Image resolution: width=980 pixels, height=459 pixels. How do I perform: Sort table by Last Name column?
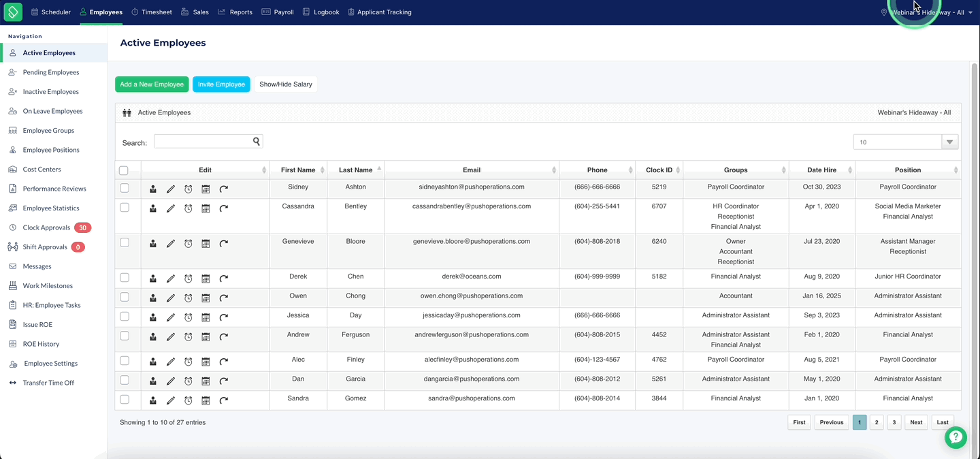pos(356,170)
